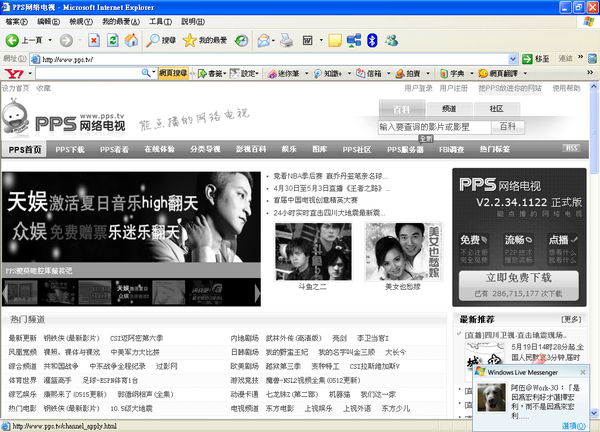Print the page with the printer icon
Image resolution: width=600 pixels, height=432 pixels.
pyautogui.click(x=286, y=40)
